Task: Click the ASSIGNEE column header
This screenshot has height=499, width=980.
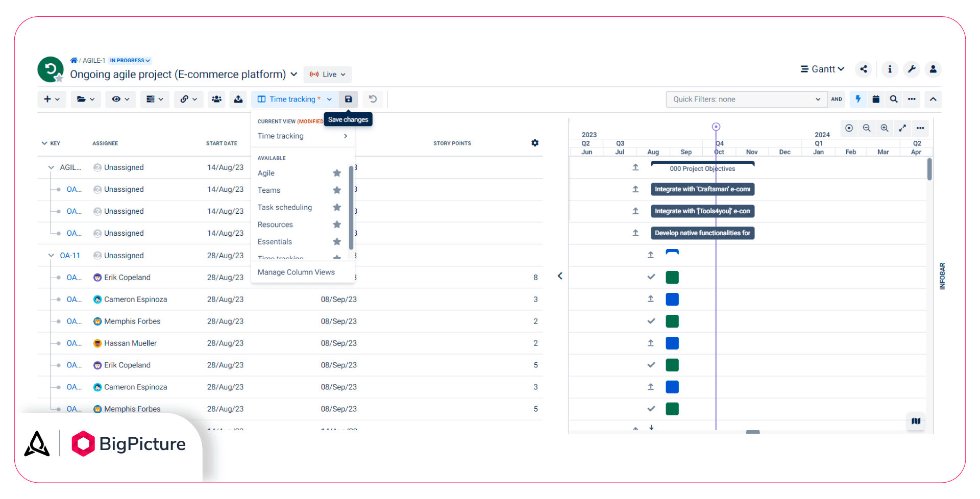Action: click(x=105, y=143)
